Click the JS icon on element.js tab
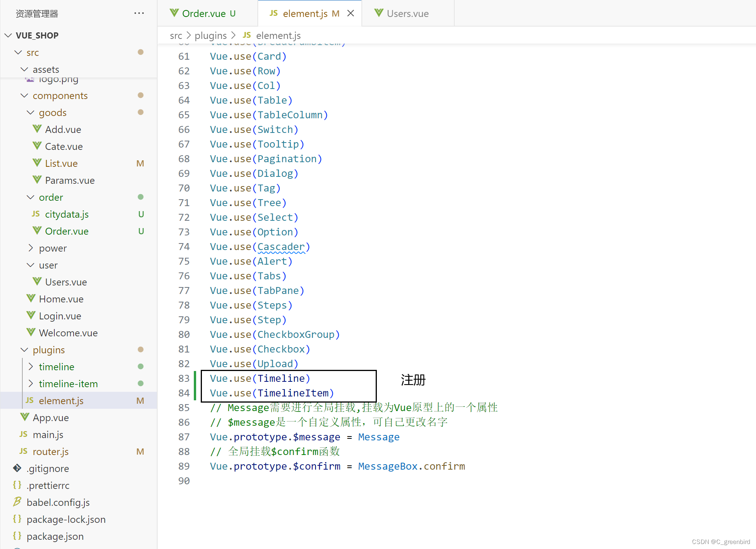This screenshot has height=549, width=756. (274, 13)
